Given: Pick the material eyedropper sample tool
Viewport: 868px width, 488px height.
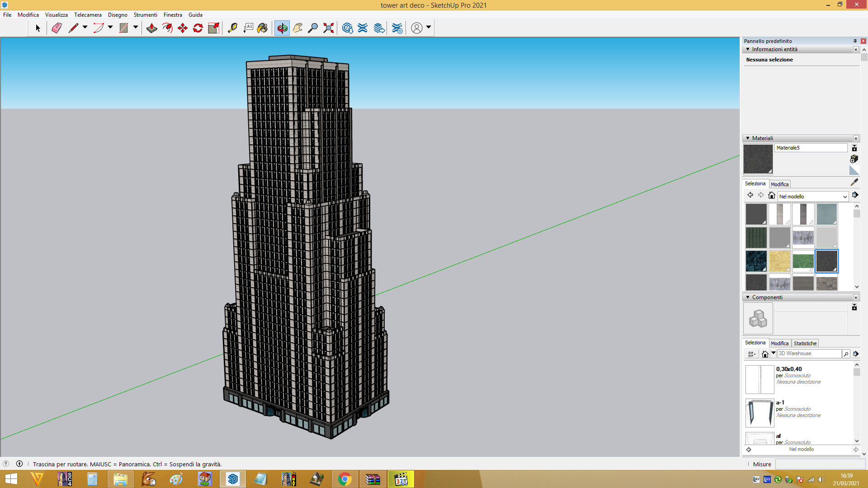Looking at the screenshot, I should point(854,182).
